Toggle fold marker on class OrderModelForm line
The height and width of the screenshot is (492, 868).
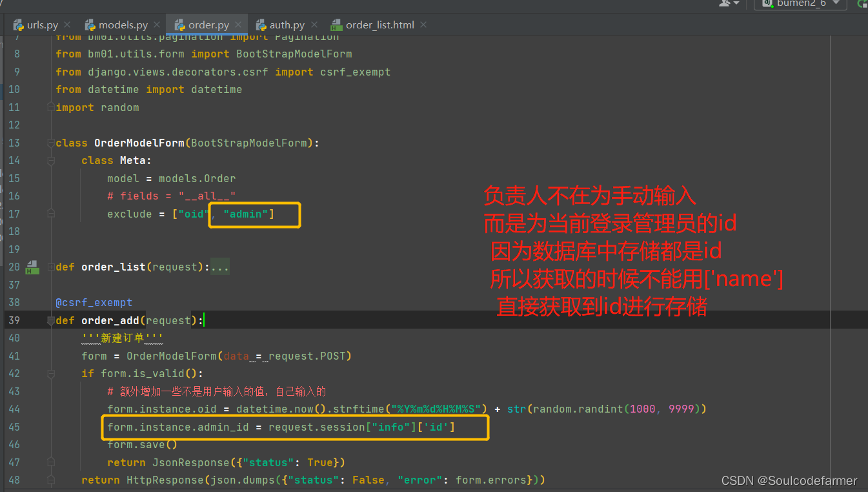tap(50, 143)
